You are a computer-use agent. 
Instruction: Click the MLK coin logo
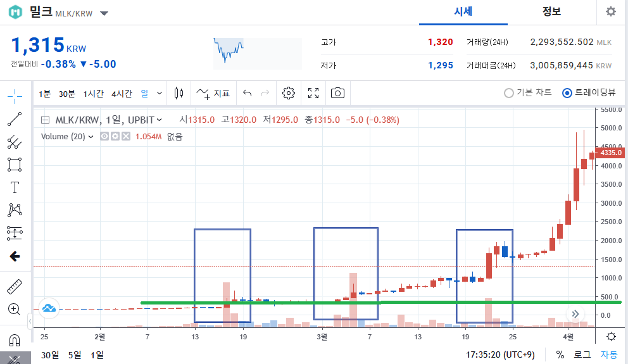[15, 12]
